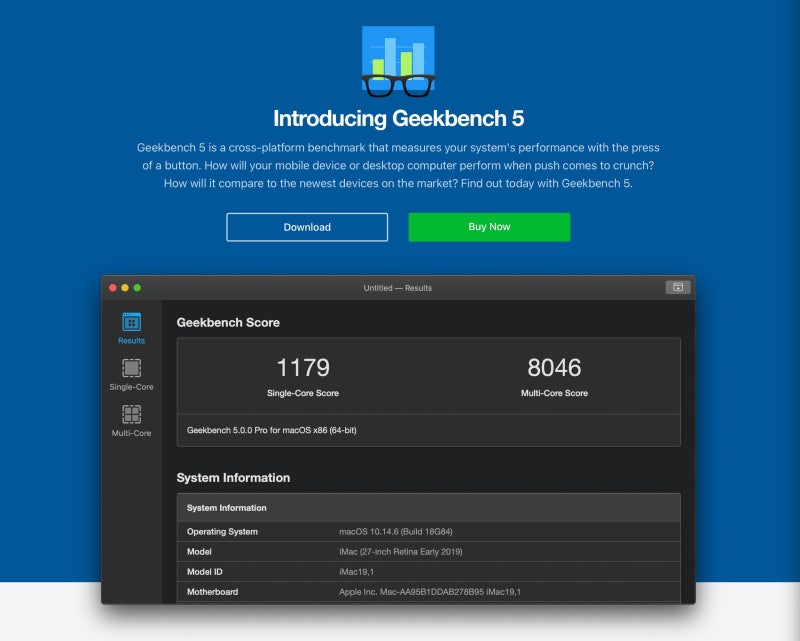Click the 8046 multi-core score value
This screenshot has width=800, height=641.
pyautogui.click(x=554, y=367)
